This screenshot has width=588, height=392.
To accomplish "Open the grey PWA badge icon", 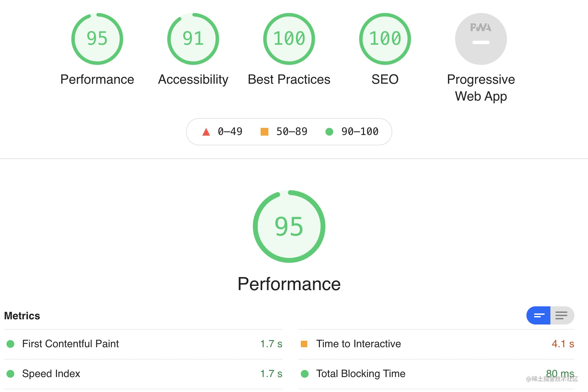I will tap(481, 39).
